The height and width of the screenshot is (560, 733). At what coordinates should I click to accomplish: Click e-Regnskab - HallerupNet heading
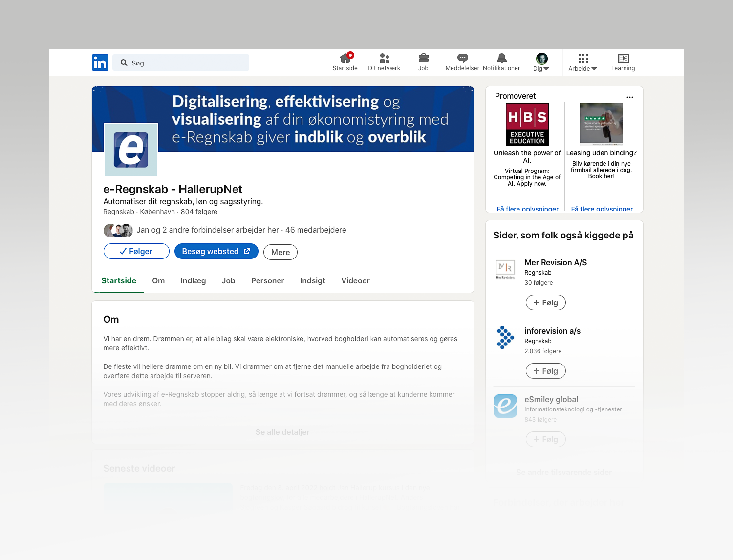point(172,189)
